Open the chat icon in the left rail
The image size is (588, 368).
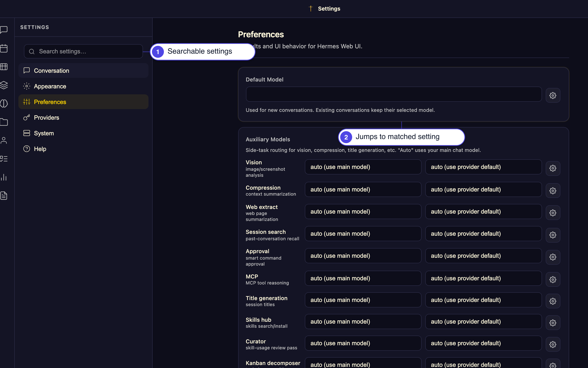4,30
